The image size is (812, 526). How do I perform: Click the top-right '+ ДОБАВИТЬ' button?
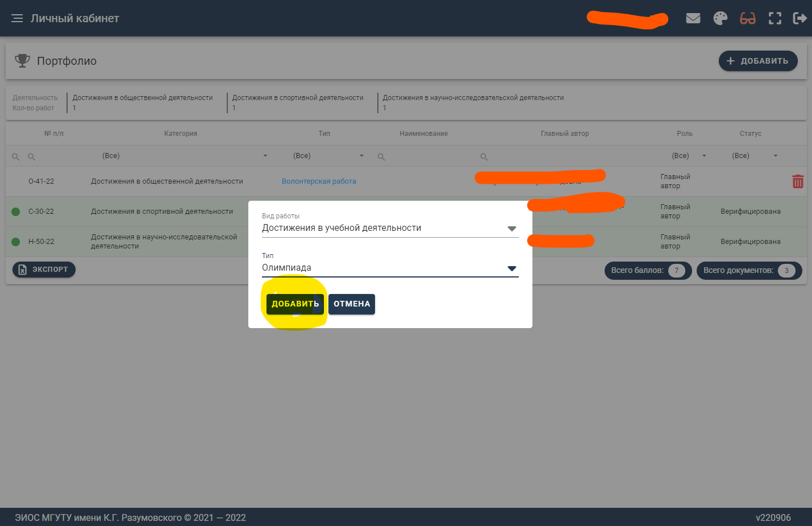pos(757,61)
